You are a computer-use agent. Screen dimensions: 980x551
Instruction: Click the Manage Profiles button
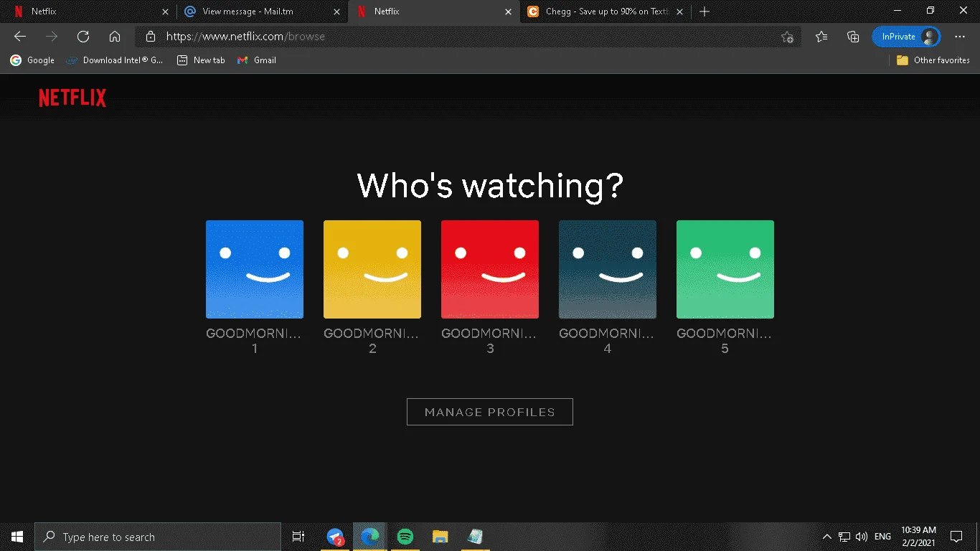490,412
